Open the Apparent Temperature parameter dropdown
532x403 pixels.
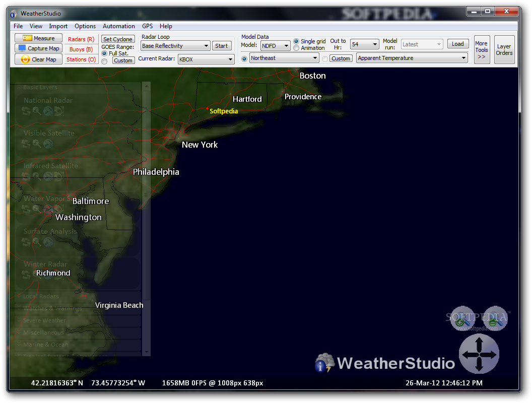tap(412, 58)
